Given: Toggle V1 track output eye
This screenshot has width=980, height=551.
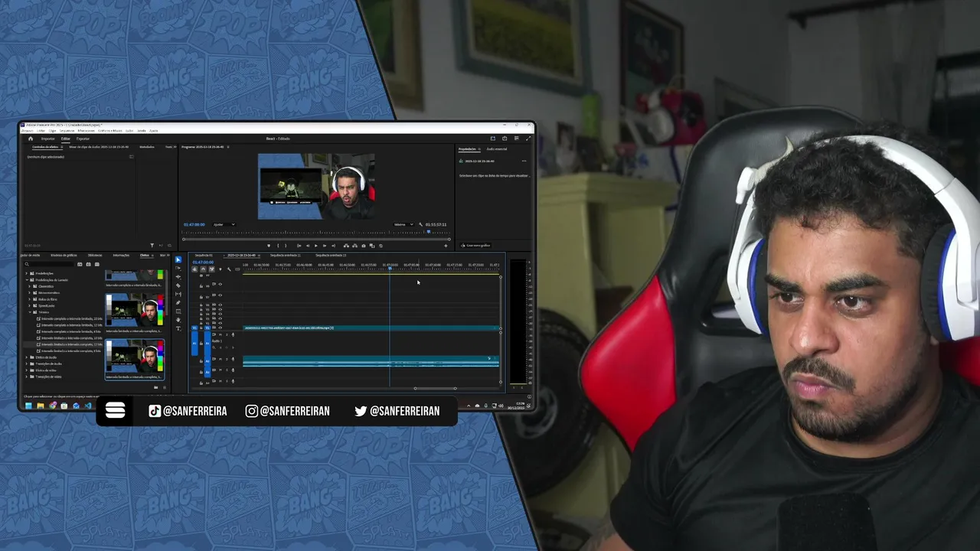Looking at the screenshot, I should [220, 328].
